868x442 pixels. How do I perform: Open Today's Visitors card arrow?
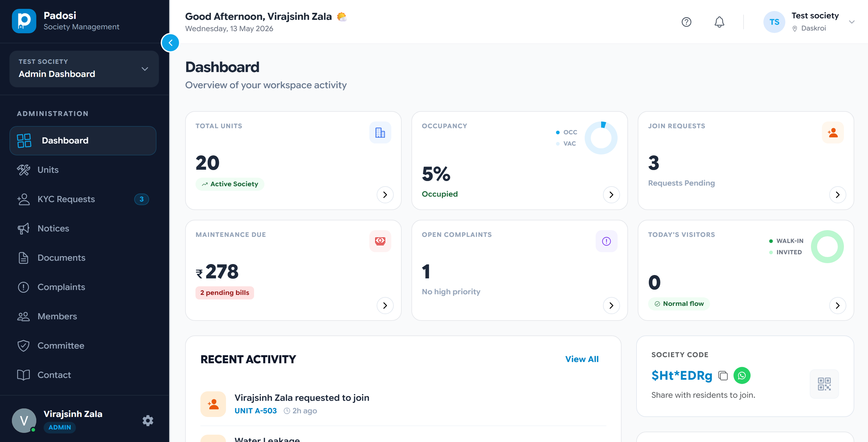tap(837, 306)
